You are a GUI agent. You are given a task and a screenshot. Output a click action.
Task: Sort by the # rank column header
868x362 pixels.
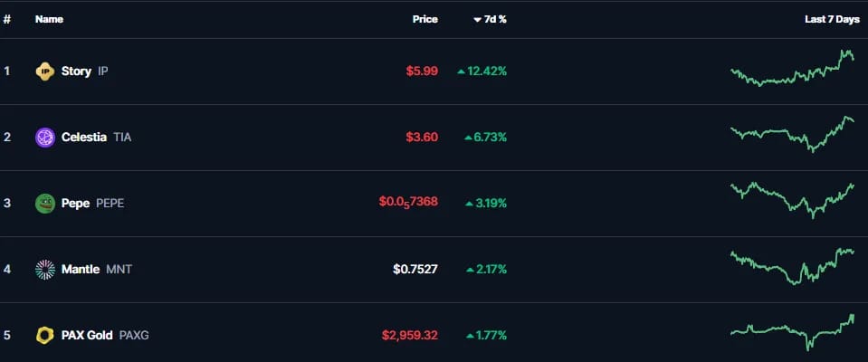(x=7, y=19)
